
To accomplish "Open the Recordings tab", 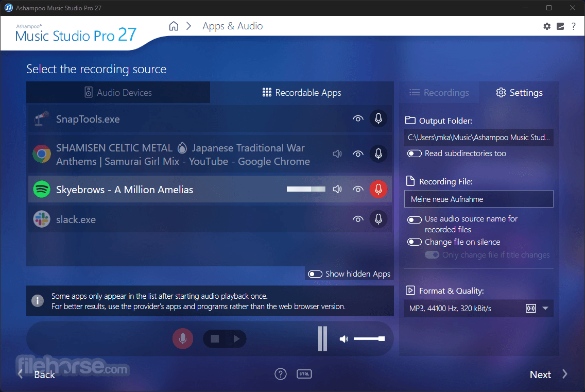I will 439,92.
